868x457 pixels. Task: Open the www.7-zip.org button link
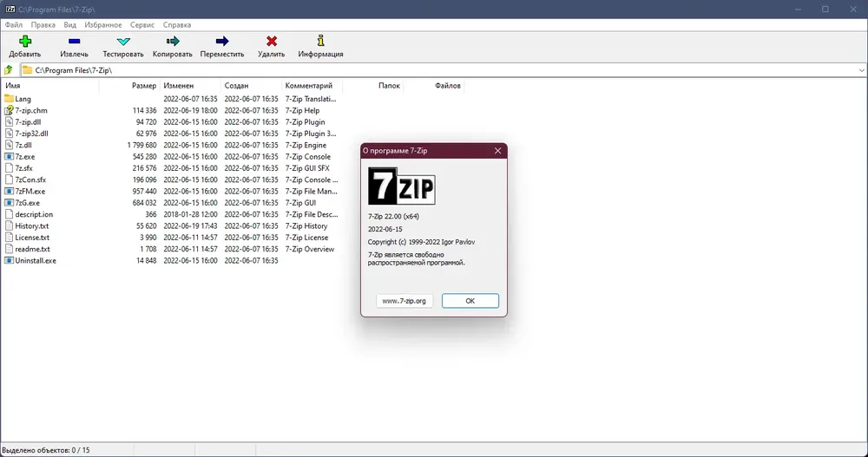click(x=404, y=301)
